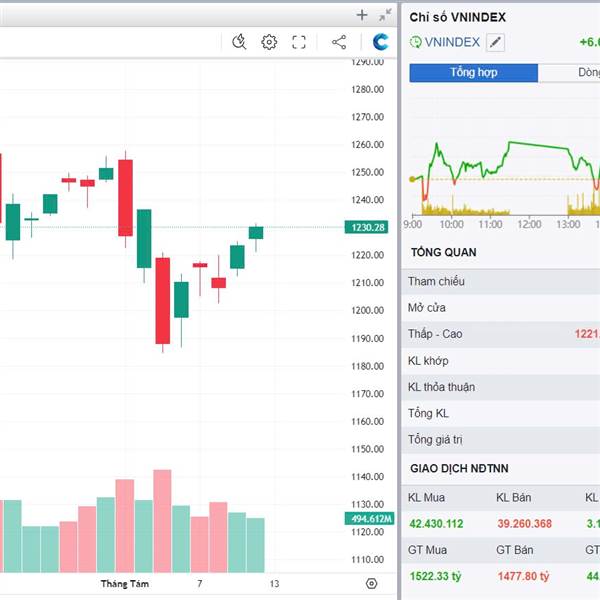Image resolution: width=600 pixels, height=600 pixels.
Task: Click Thấp - Cao row
Action: coord(501,334)
